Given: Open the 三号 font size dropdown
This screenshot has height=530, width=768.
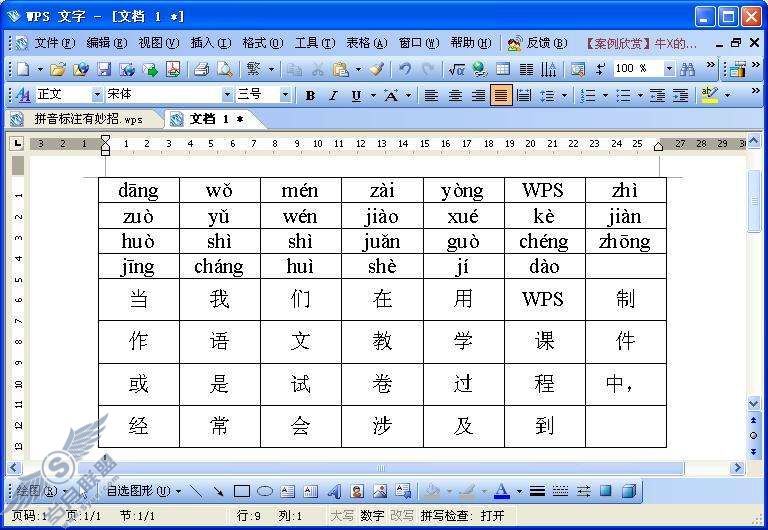Looking at the screenshot, I should tap(285, 94).
